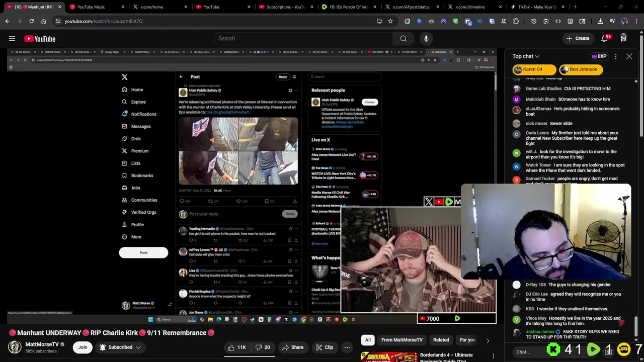Click the colorful ring extension icon

(407, 21)
